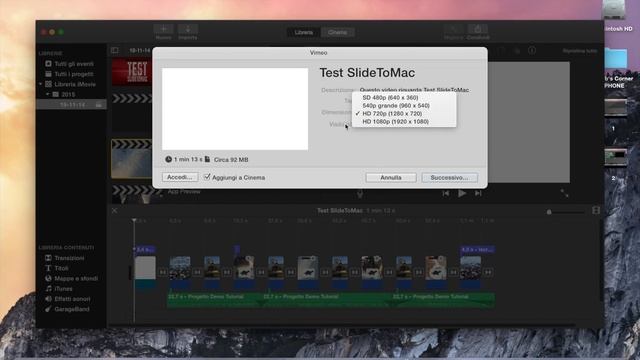Click the timeline zoom slider
The image size is (640, 360).
tap(565, 212)
